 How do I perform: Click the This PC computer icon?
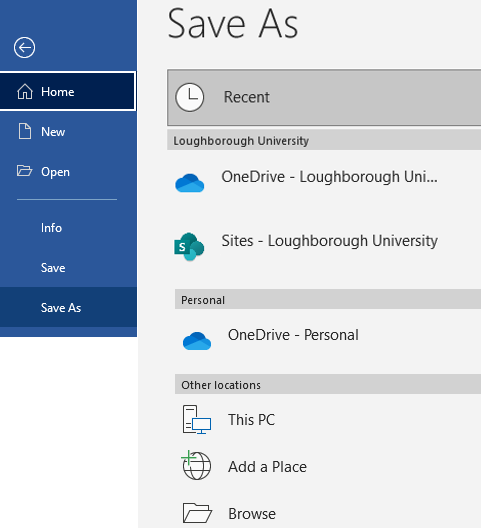click(197, 420)
